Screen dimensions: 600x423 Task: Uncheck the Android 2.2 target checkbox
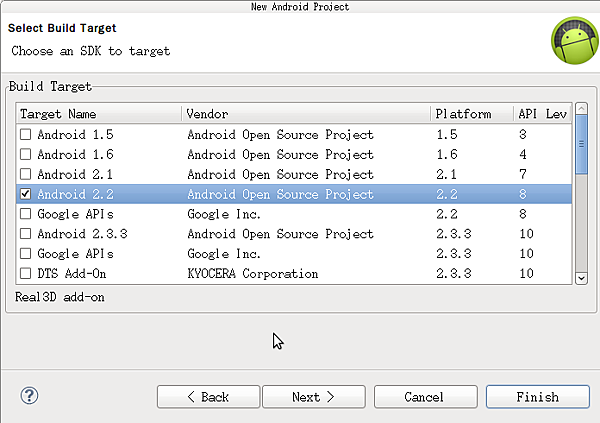tap(25, 194)
